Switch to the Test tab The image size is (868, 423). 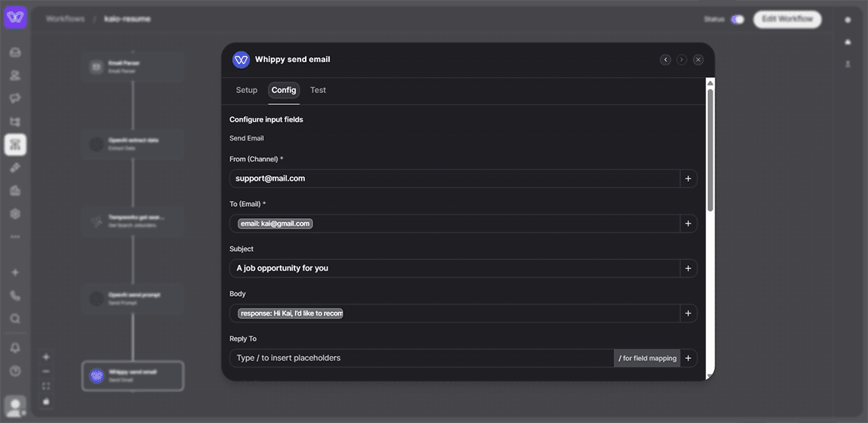click(x=318, y=90)
